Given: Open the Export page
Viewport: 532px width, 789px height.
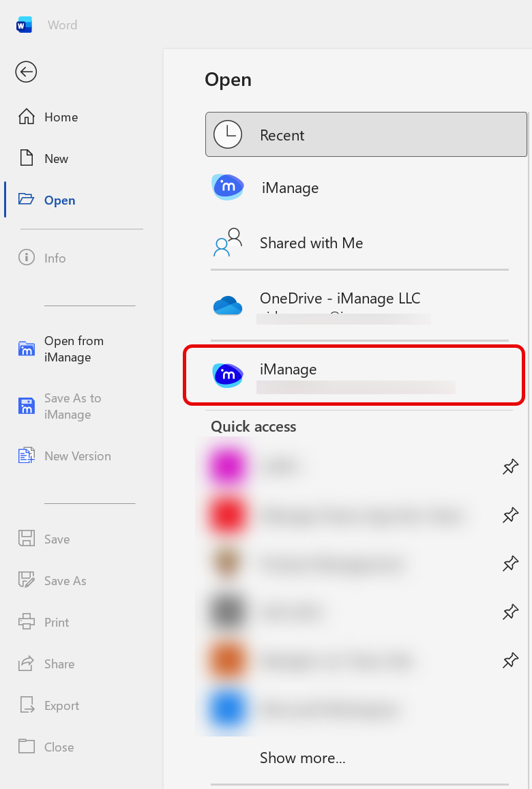Looking at the screenshot, I should [49, 706].
